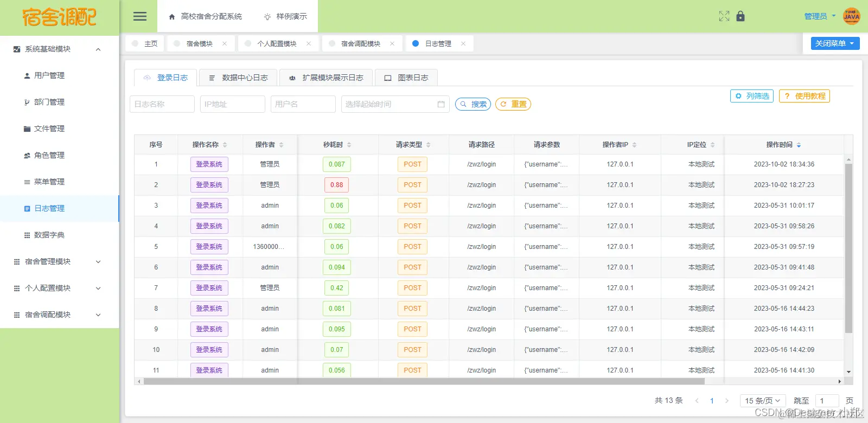Click page number 1
Image resolution: width=868 pixels, height=423 pixels.
pos(712,401)
